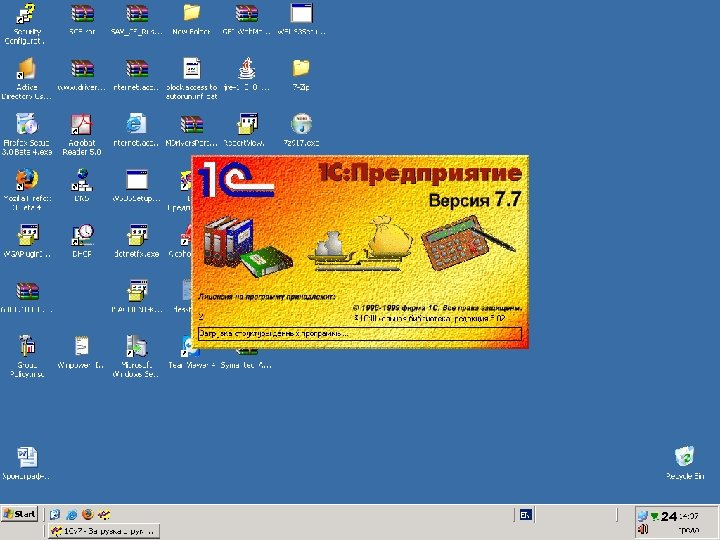
Task: Launch Firefox from Quick Launch bar
Action: point(87,514)
